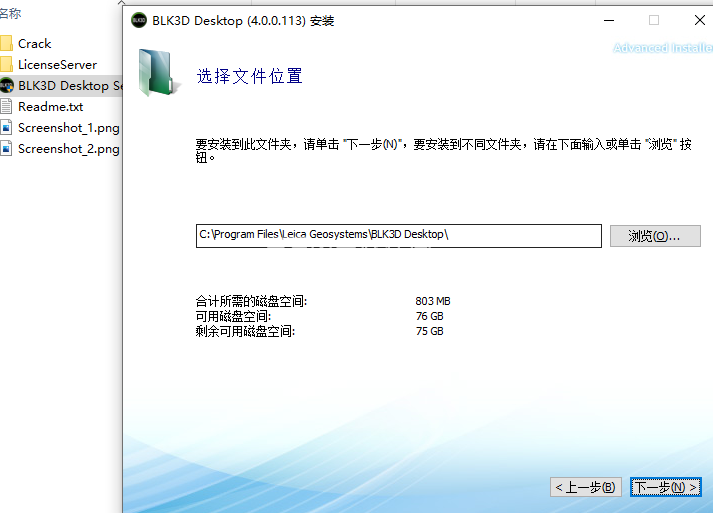713x513 pixels.
Task: Click the LicenseServer folder name
Action: (57, 65)
